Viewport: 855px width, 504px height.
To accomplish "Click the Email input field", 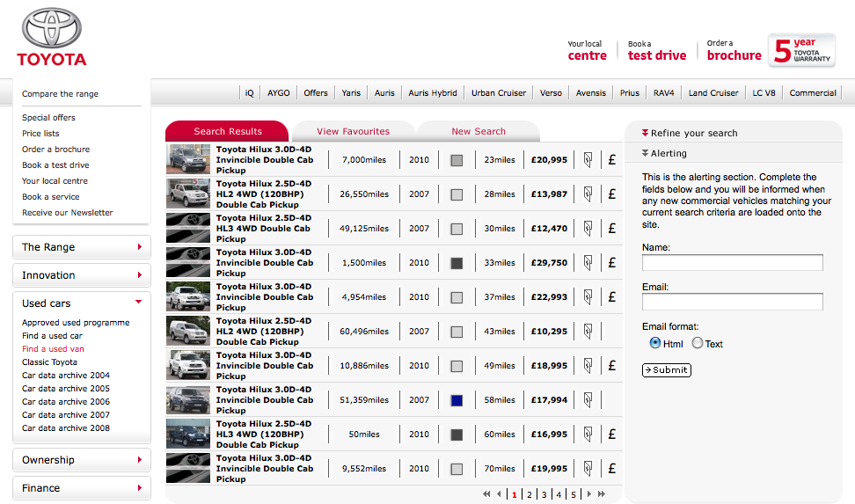I will point(733,302).
